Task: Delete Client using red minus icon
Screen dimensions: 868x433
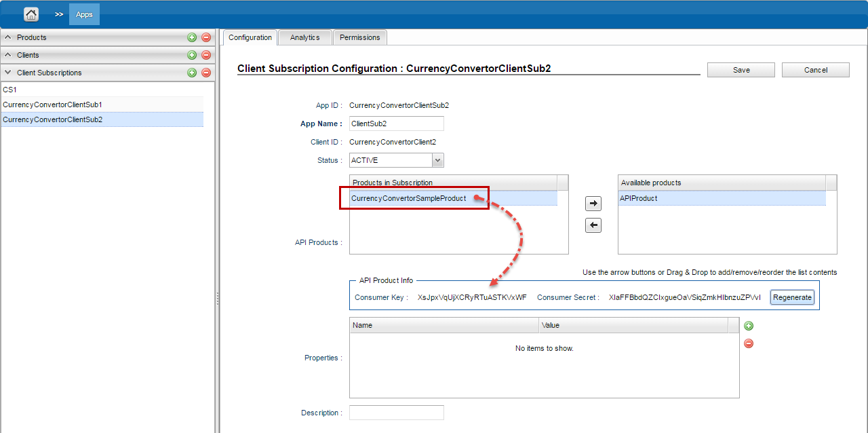Action: (x=206, y=55)
